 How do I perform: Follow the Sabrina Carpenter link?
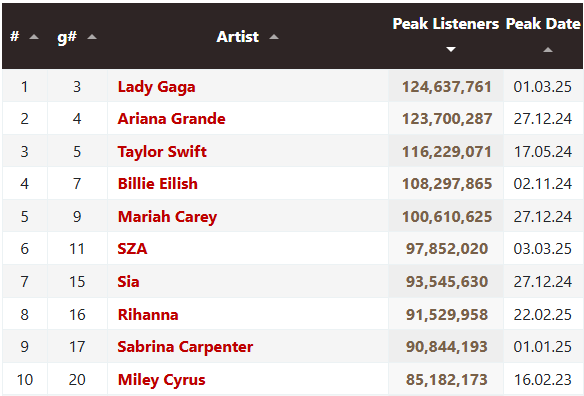[x=185, y=347]
